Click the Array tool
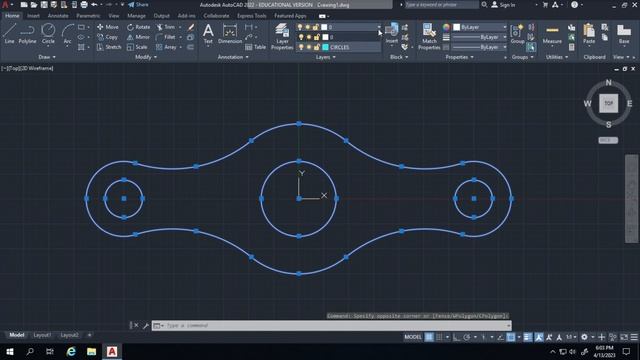The height and width of the screenshot is (360, 640). pyautogui.click(x=166, y=47)
